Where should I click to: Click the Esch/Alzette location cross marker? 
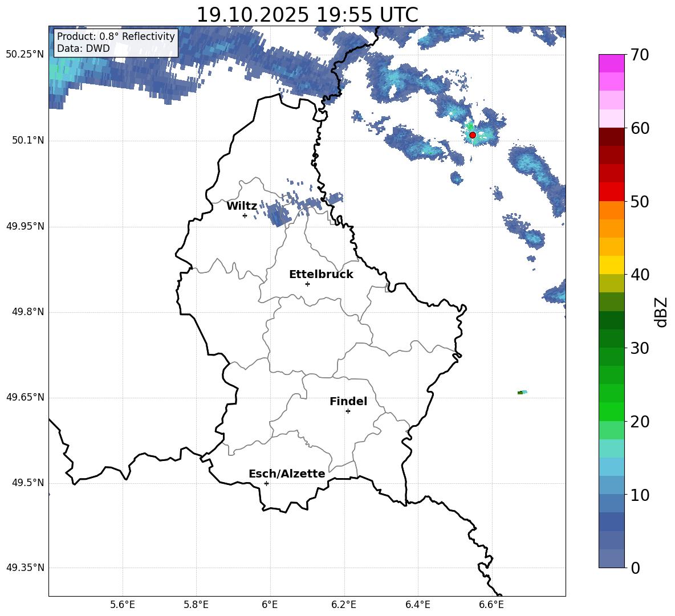tap(266, 483)
